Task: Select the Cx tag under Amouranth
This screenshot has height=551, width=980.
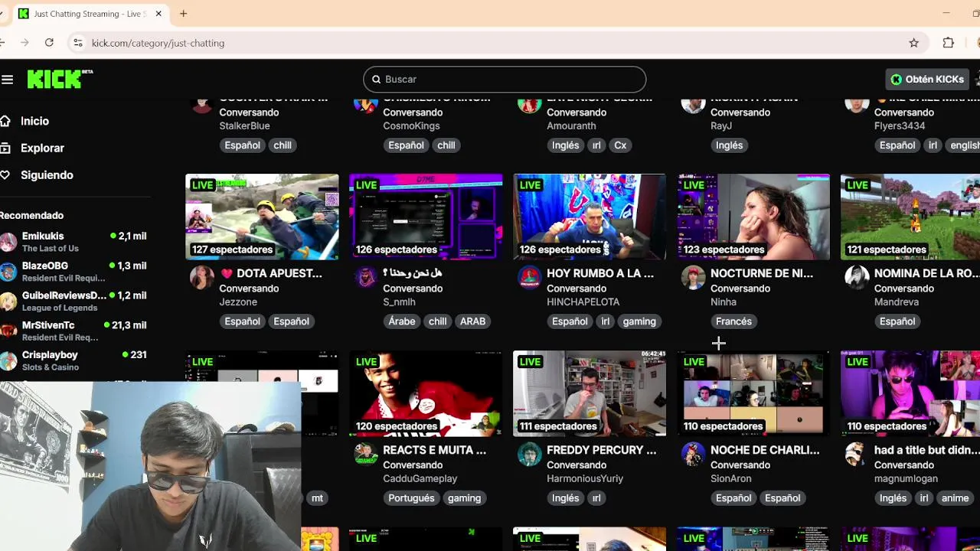Action: (x=620, y=145)
